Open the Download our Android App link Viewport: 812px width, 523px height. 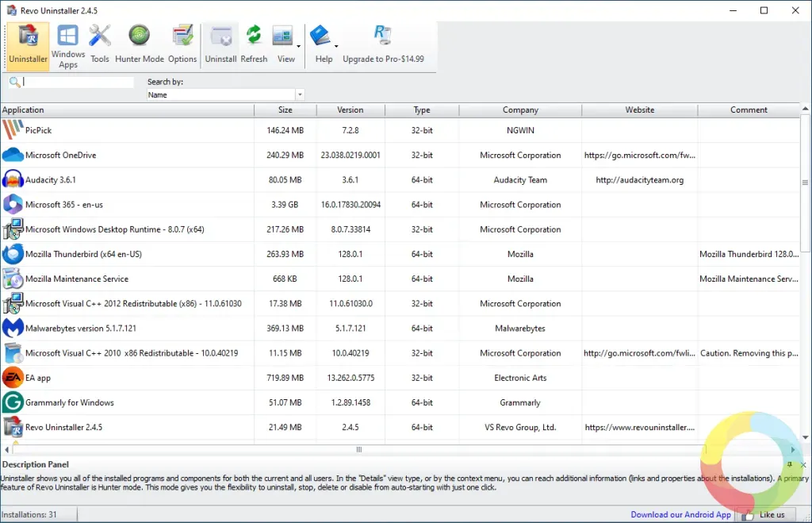[x=680, y=514]
